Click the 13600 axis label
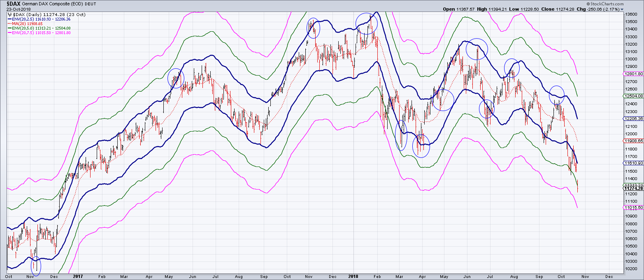The image size is (644, 280). [x=631, y=14]
